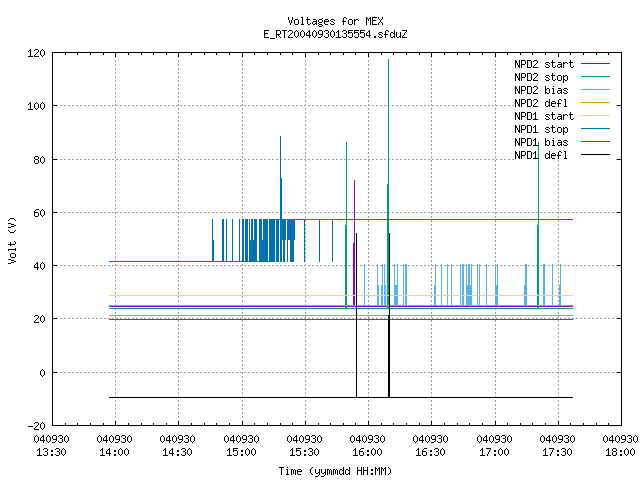Click the 'Volt (V)' y-axis label
The height and width of the screenshot is (480, 640).
(13, 240)
